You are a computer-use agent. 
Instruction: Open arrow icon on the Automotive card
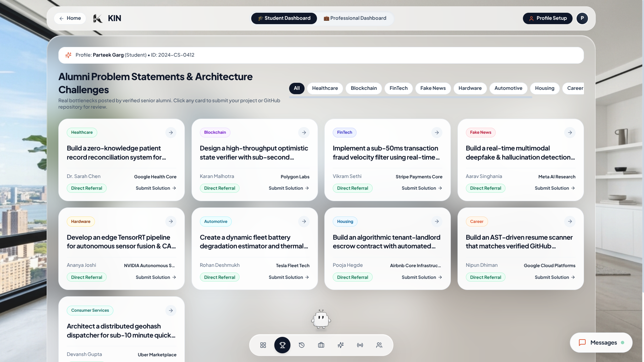point(304,222)
